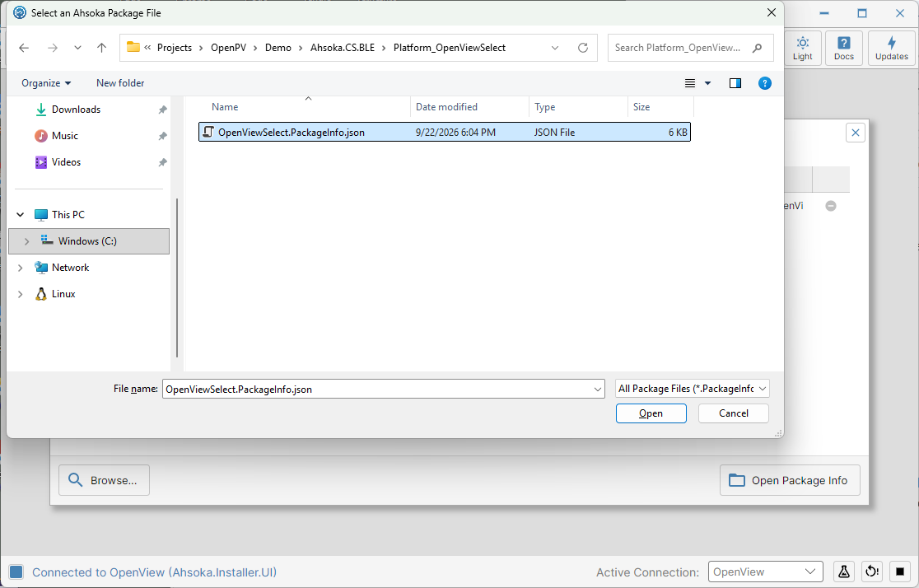Click Open Package Info button
The height and width of the screenshot is (588, 919).
790,480
